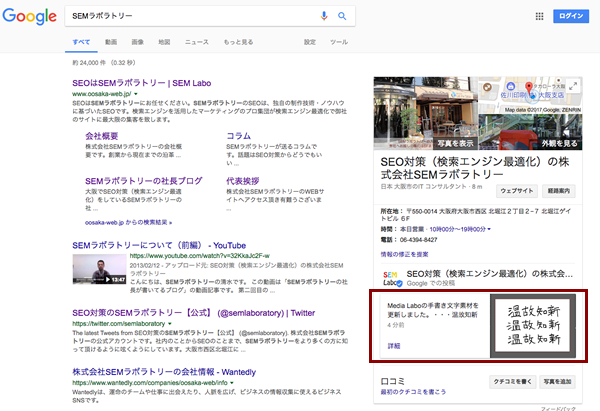This screenshot has height=411, width=600.
Task: Click the map thumbnail in knowledge panel
Action: 531,95
